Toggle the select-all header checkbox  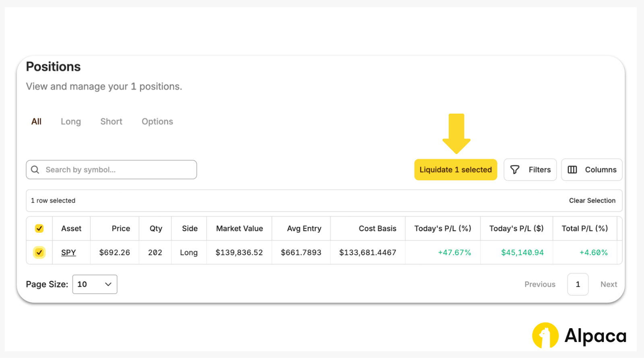pyautogui.click(x=39, y=228)
